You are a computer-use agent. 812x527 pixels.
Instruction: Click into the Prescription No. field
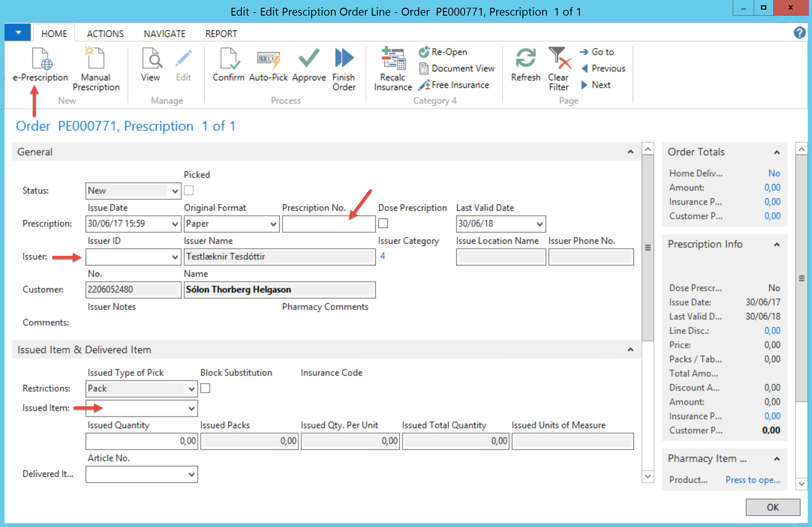pos(328,224)
